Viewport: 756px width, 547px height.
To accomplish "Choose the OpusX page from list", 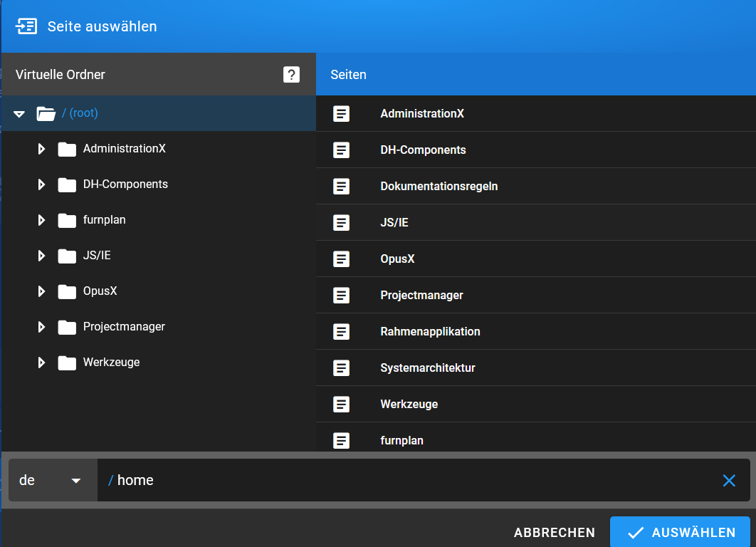I will pos(397,259).
